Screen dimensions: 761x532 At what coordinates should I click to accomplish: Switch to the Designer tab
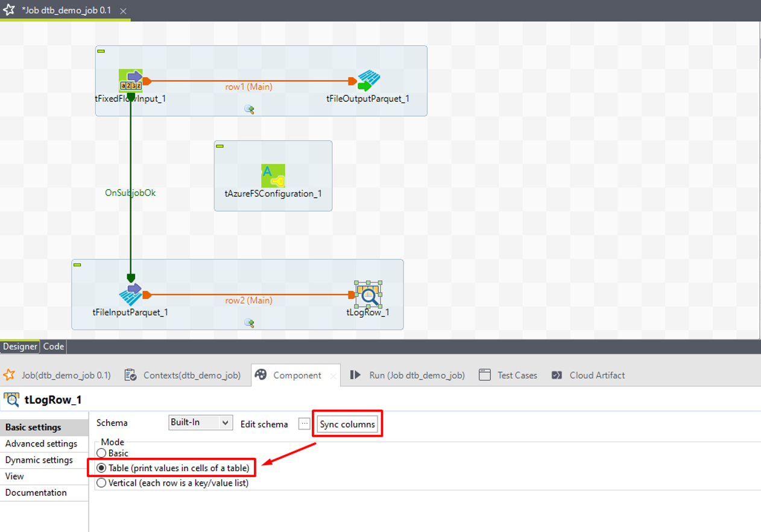tap(20, 346)
